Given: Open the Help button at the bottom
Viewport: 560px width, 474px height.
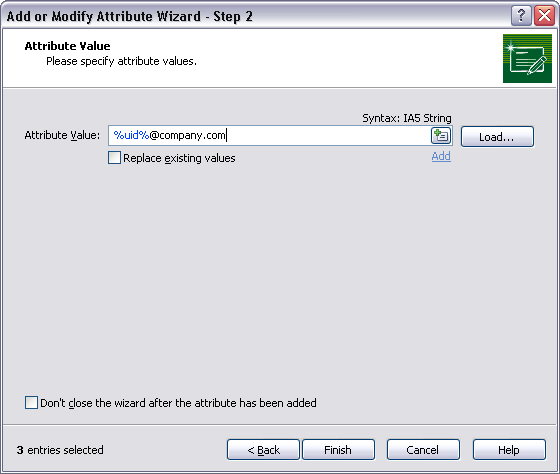Looking at the screenshot, I should [509, 449].
